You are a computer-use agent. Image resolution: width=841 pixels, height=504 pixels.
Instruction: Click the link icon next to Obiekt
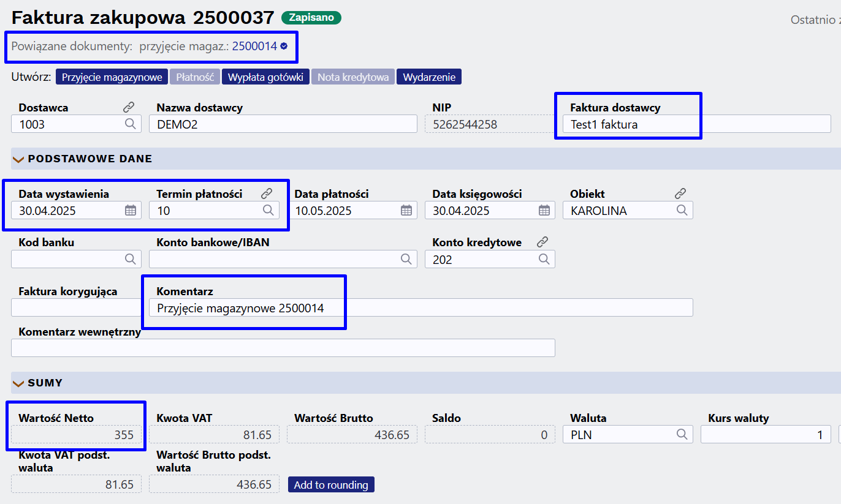pos(680,194)
